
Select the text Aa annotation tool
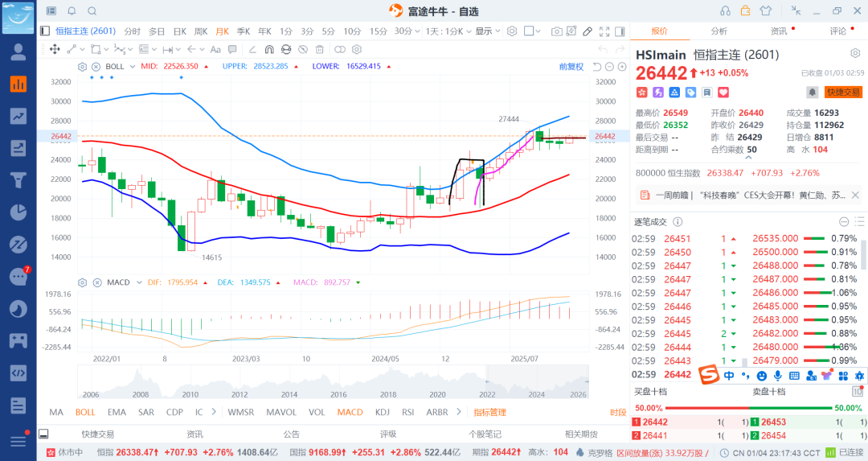coord(215,49)
